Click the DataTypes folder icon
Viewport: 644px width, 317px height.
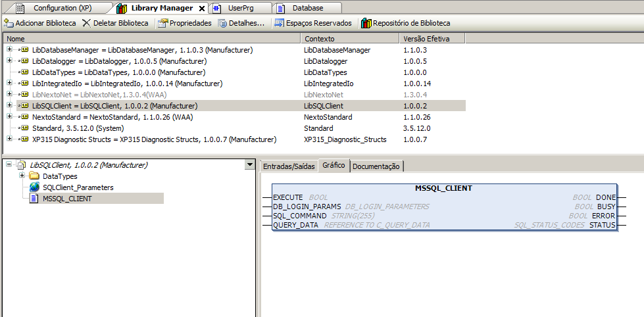tap(34, 176)
